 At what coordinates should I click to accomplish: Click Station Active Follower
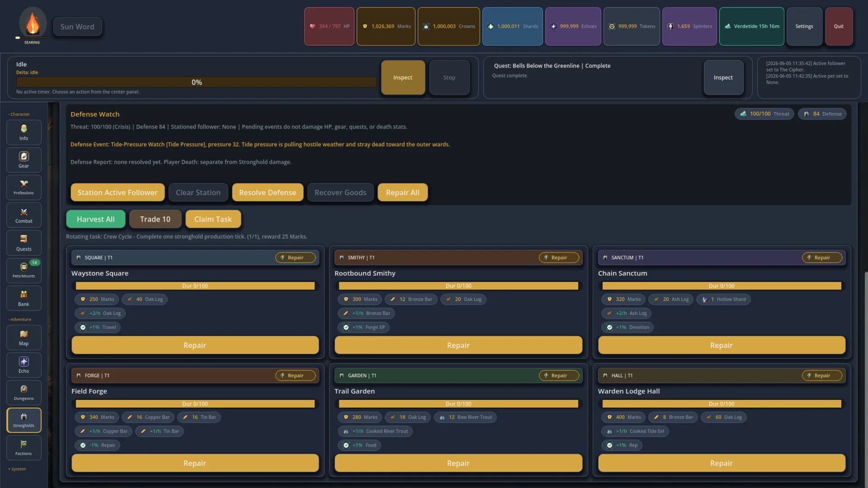click(x=118, y=192)
